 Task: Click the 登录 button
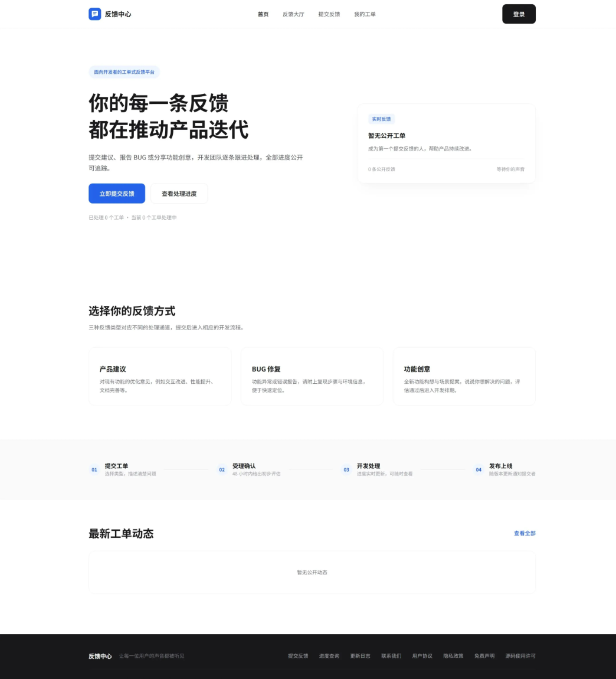pos(519,14)
